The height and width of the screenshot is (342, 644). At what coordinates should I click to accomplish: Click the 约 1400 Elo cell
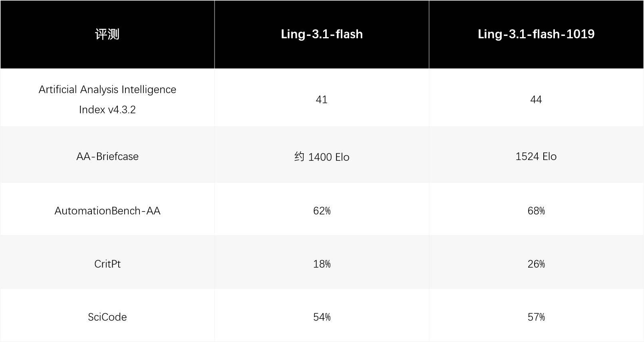coord(322,157)
